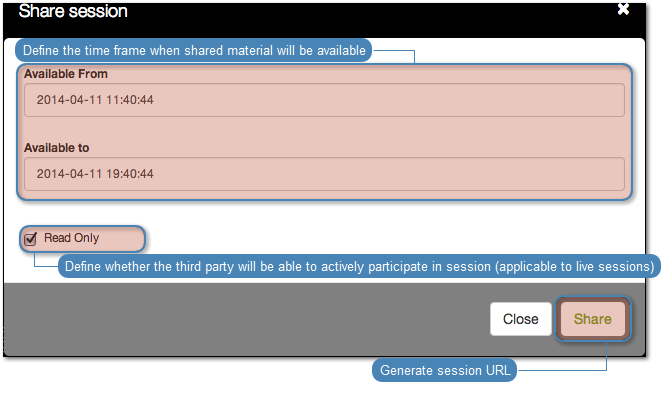Click the 'Define whether the third party' callout
The height and width of the screenshot is (395, 672).
(x=359, y=266)
